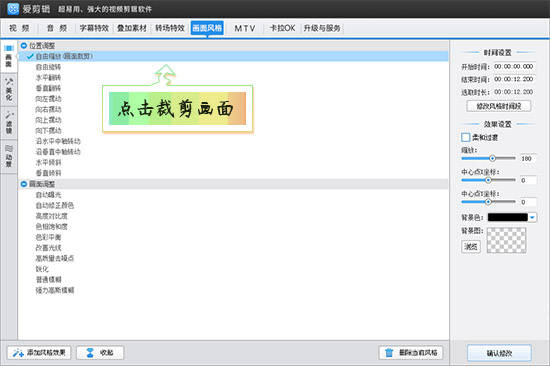Click the 浏览 background image button

471,247
